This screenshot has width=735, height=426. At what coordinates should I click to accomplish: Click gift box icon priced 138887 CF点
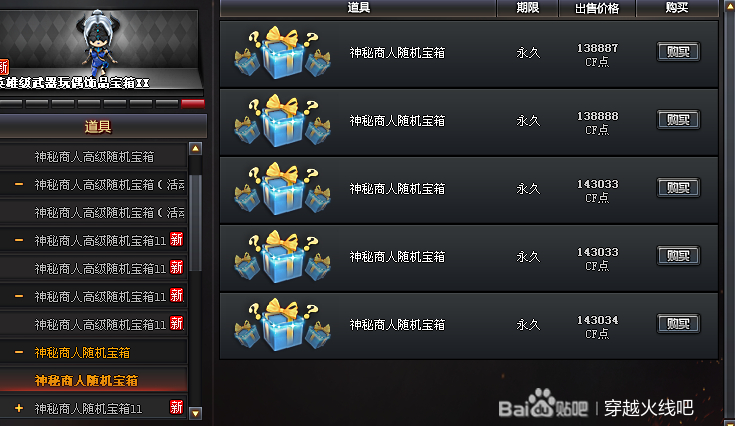pos(282,52)
